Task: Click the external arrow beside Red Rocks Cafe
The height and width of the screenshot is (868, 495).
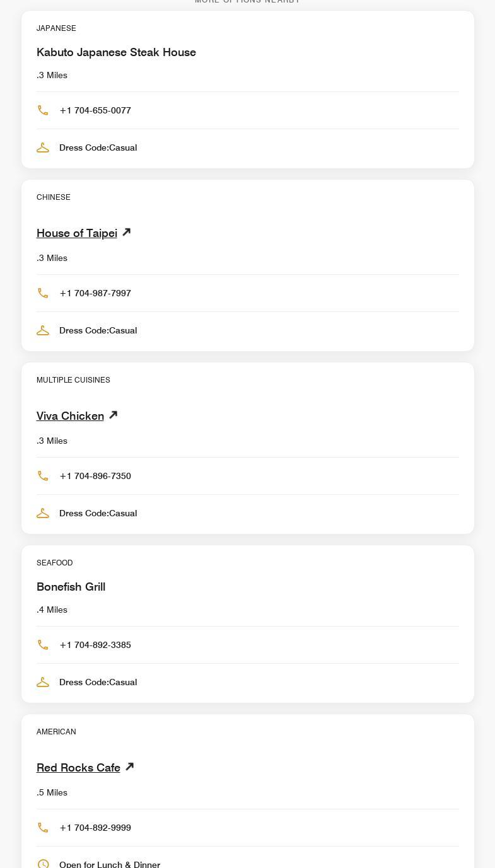Action: tap(130, 767)
